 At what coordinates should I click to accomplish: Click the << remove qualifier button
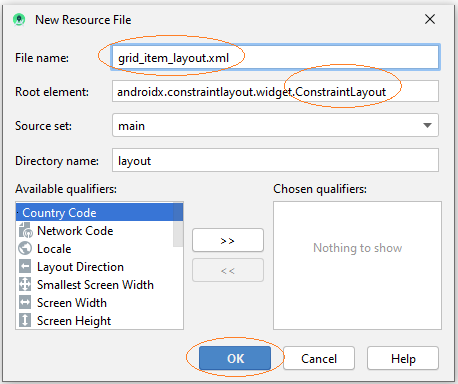(228, 270)
